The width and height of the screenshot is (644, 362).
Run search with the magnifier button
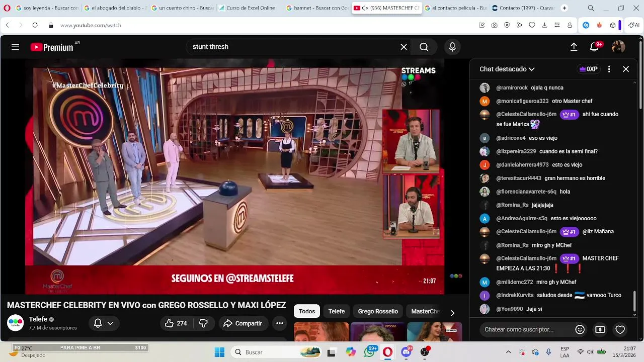click(x=424, y=47)
